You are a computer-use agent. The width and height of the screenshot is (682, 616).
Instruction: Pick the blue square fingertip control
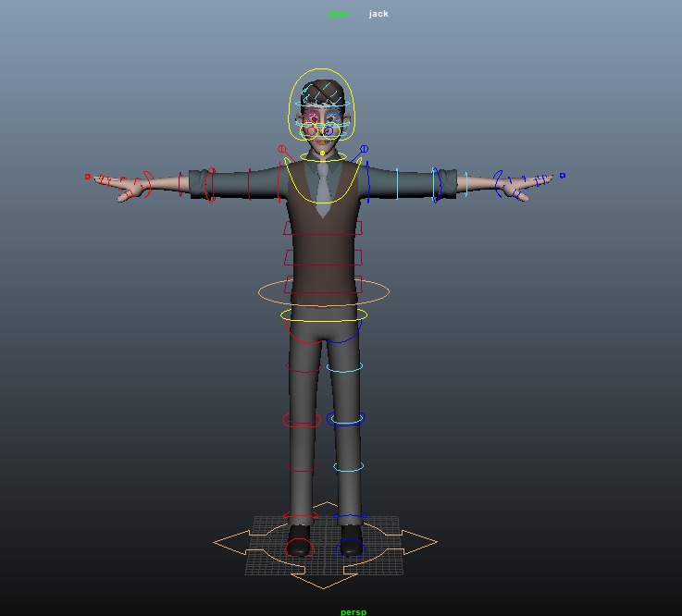(x=562, y=175)
